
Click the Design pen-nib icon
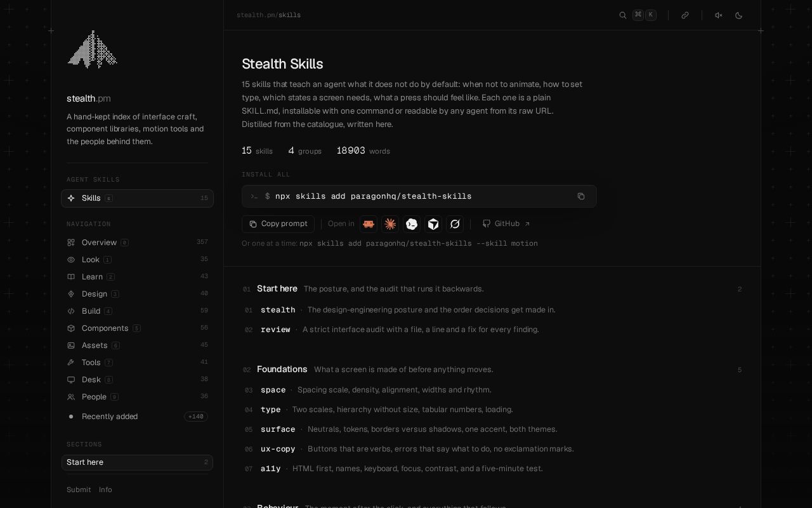pos(71,294)
